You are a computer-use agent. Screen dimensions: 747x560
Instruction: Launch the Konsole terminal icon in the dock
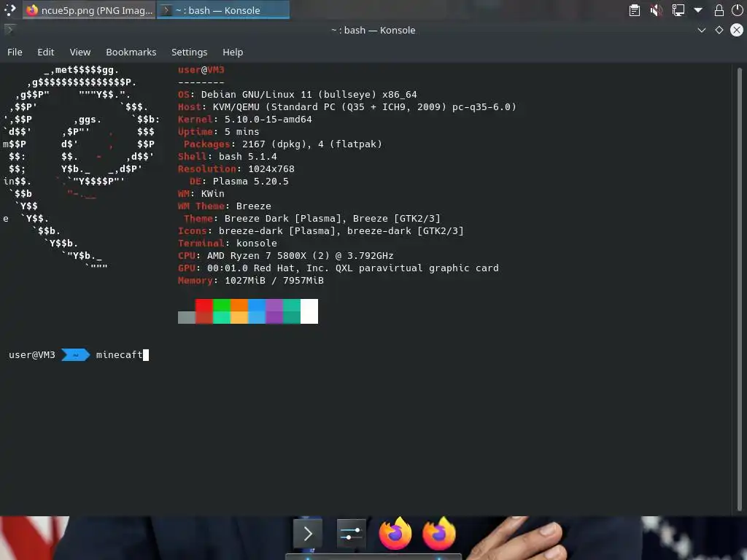click(307, 534)
